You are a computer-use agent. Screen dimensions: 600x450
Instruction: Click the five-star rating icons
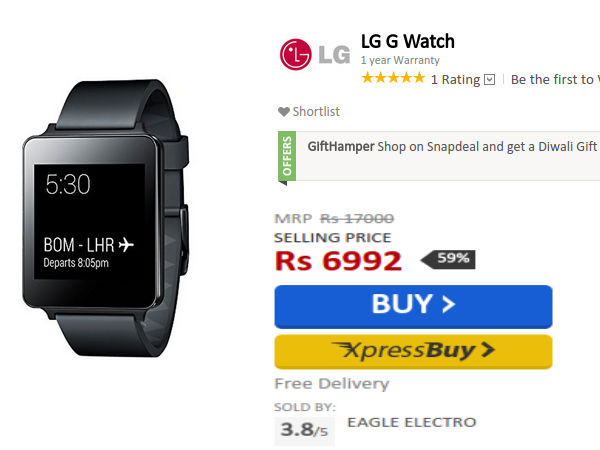(393, 78)
